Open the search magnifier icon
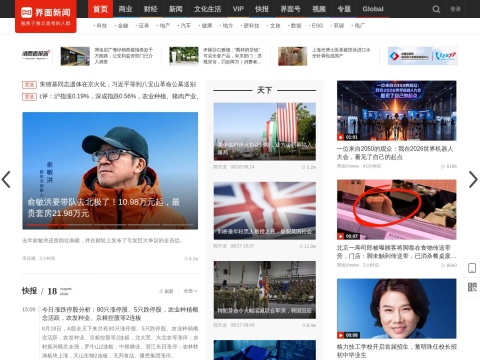The width and height of the screenshot is (480, 360). pos(436,9)
